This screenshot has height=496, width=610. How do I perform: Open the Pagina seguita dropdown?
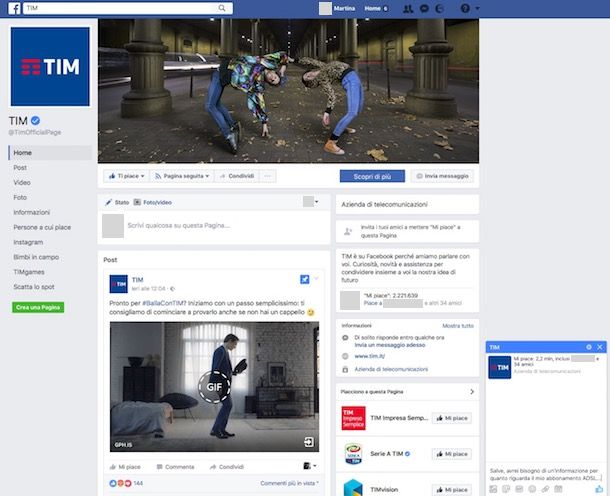click(x=182, y=176)
